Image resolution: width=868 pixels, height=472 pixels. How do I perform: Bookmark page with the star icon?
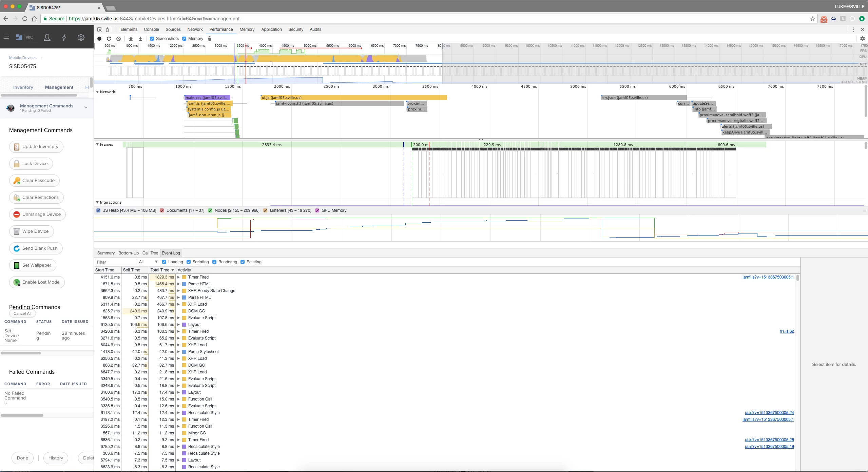pyautogui.click(x=813, y=19)
